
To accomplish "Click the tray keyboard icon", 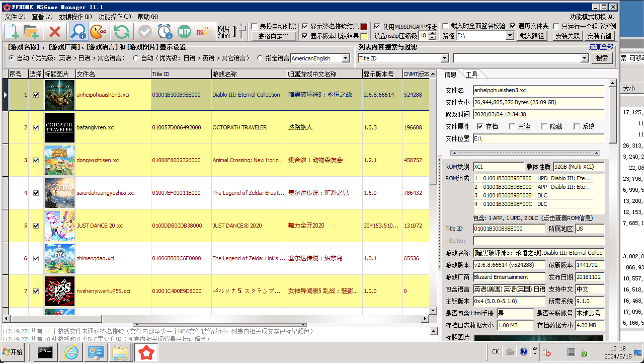I will [x=510, y=351].
